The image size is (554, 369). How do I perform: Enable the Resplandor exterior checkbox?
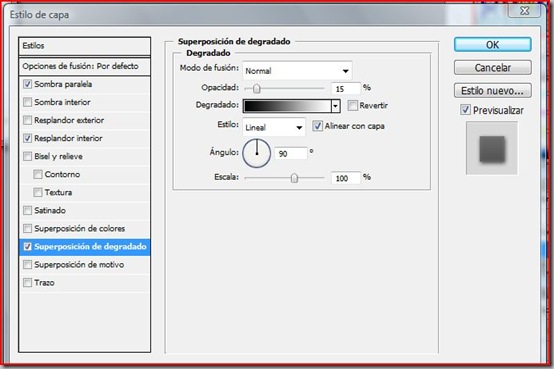coord(27,120)
